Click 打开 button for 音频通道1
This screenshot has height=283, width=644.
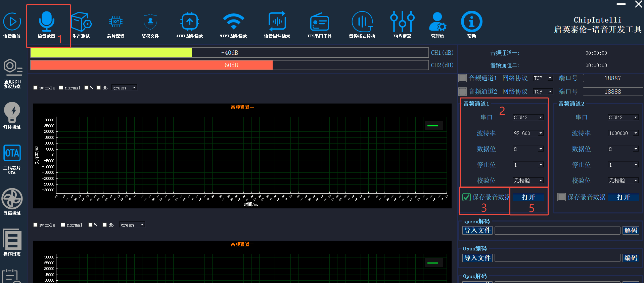tap(528, 197)
